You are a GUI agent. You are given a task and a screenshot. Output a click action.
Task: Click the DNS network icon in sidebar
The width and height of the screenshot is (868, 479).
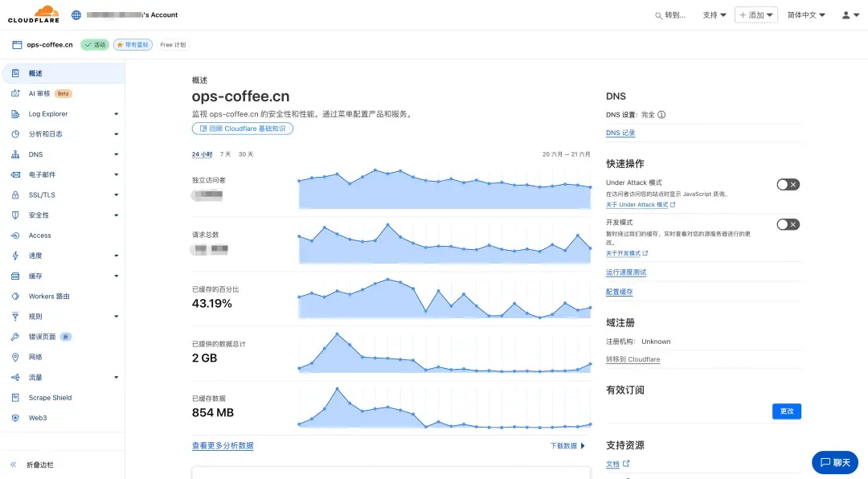point(15,154)
